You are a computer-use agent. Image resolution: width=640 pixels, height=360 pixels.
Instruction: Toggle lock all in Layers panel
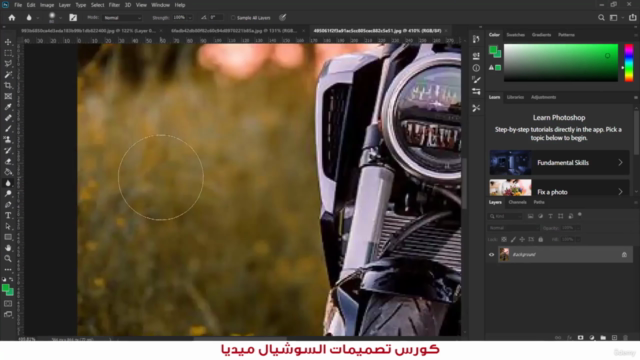[x=540, y=240]
